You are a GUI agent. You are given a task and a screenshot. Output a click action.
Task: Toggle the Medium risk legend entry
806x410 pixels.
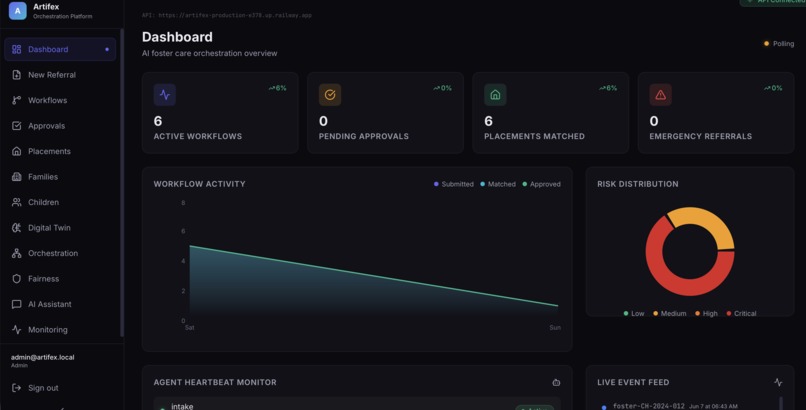pyautogui.click(x=669, y=313)
